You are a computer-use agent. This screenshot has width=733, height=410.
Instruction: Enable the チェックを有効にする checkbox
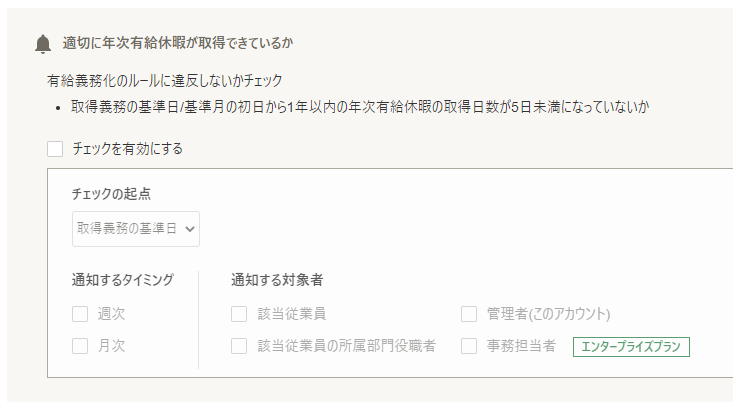(55, 149)
